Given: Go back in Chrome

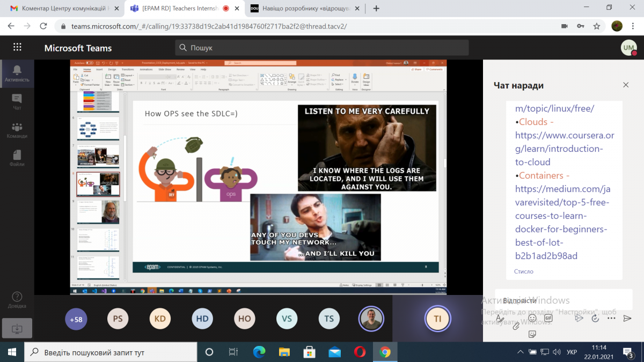Looking at the screenshot, I should click(x=11, y=26).
